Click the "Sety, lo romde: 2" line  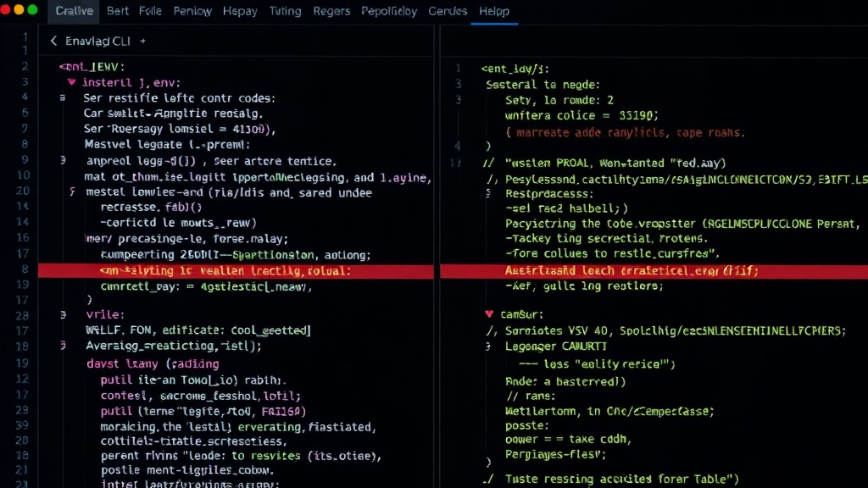tap(559, 100)
